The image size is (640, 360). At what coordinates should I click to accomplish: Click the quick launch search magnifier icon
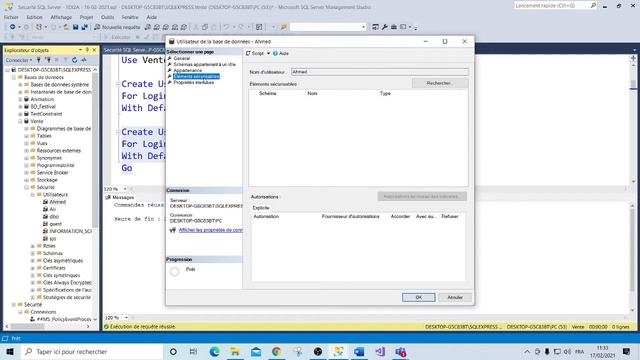pos(593,5)
